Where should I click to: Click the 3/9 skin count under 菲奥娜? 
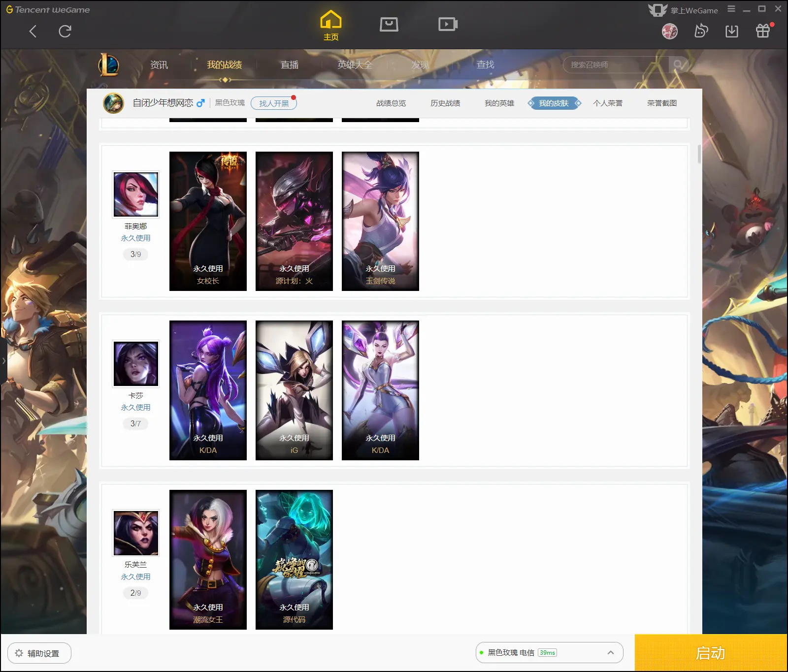[136, 254]
